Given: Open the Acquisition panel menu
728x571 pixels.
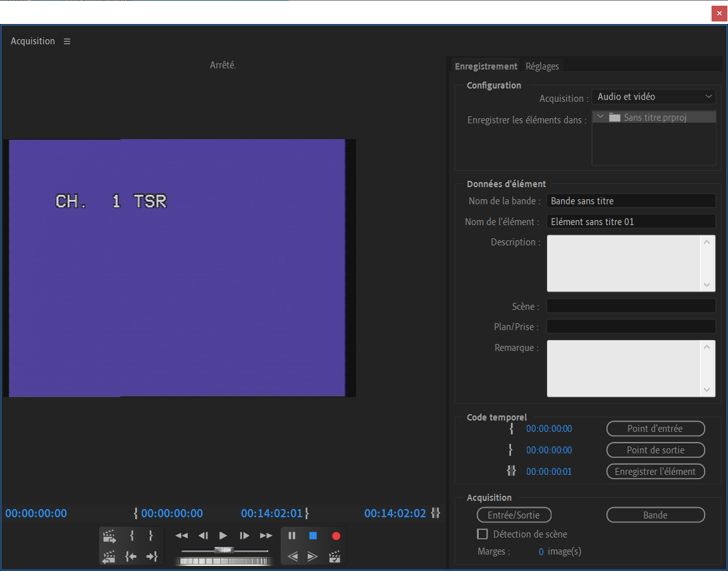Looking at the screenshot, I should [x=67, y=41].
